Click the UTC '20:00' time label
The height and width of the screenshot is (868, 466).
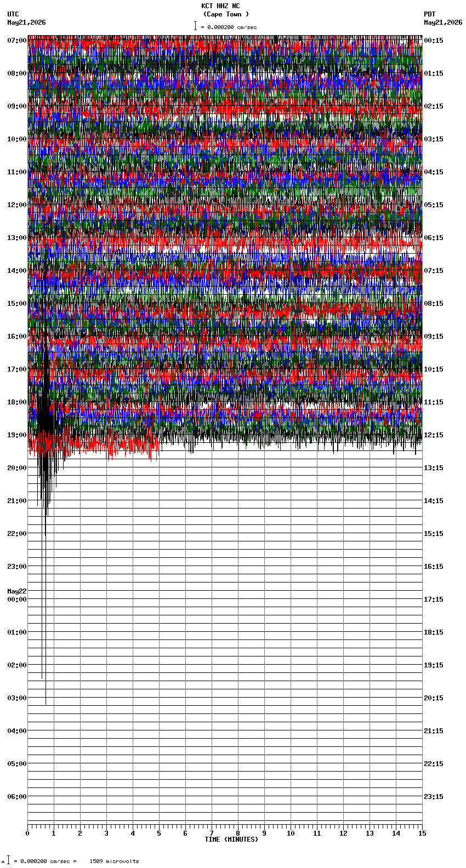17,468
